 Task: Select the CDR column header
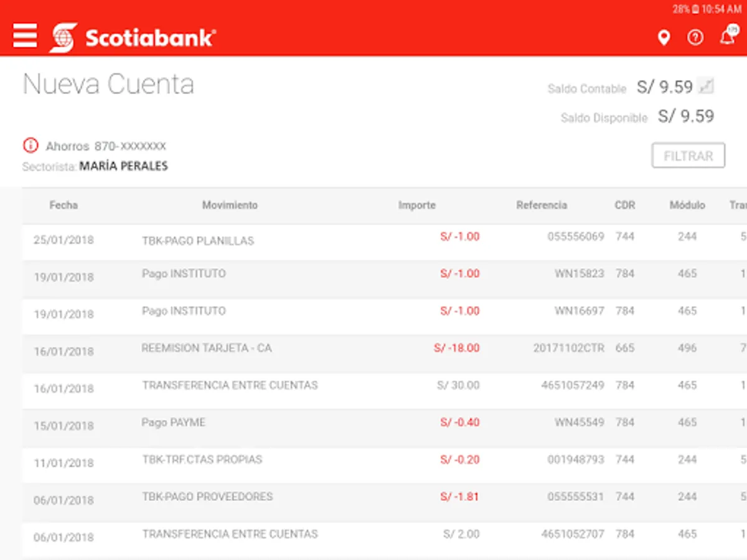[x=625, y=205]
